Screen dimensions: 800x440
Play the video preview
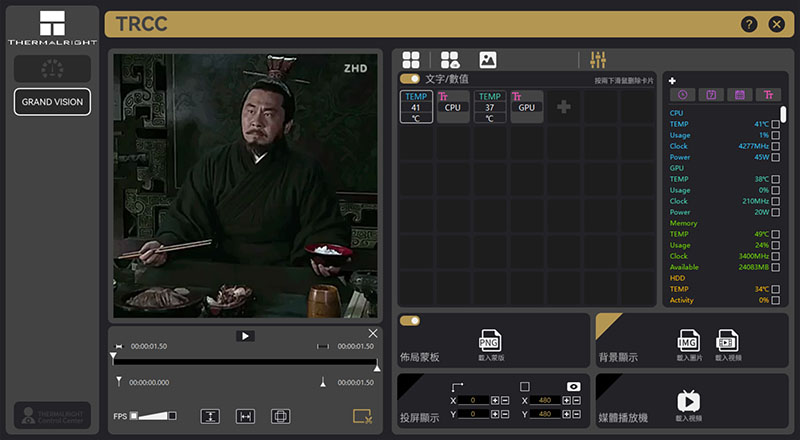point(245,336)
